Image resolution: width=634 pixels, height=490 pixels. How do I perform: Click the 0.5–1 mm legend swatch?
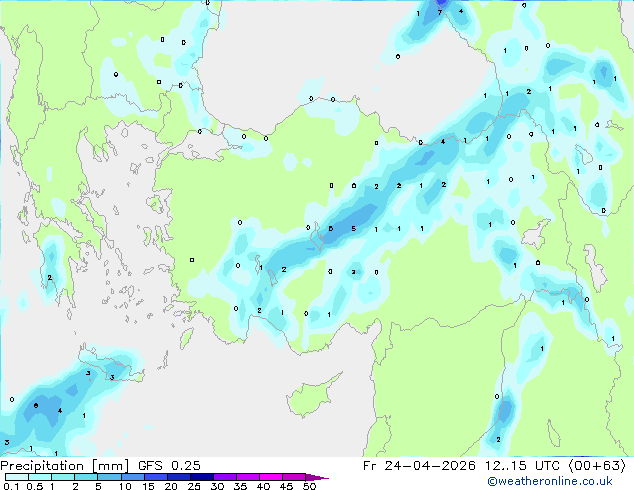40,477
